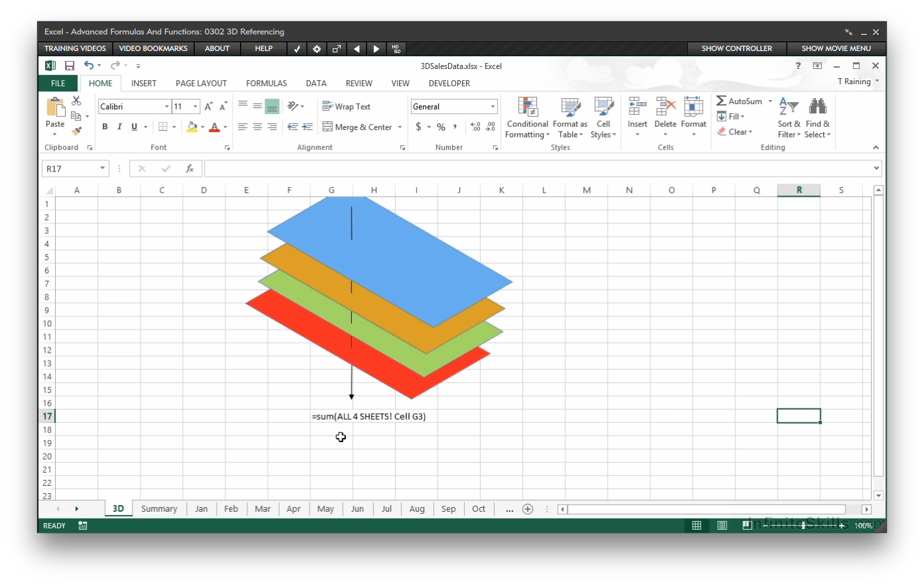This screenshot has width=924, height=586.
Task: Expand the Name Box dropdown arrow
Action: point(102,168)
